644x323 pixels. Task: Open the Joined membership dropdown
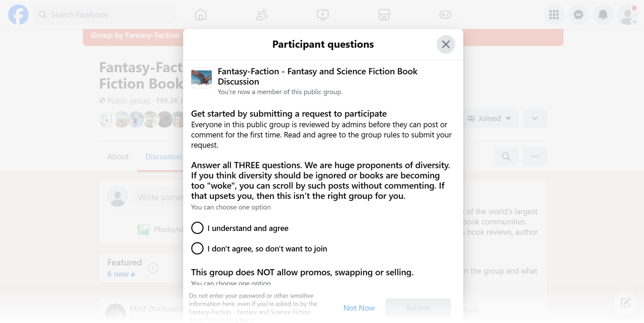[x=491, y=118]
